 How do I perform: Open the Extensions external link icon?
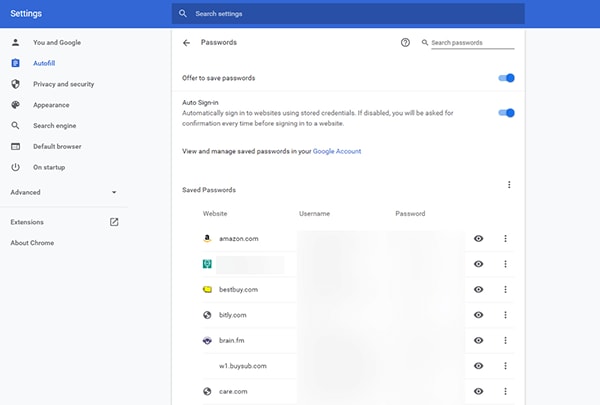coord(114,222)
